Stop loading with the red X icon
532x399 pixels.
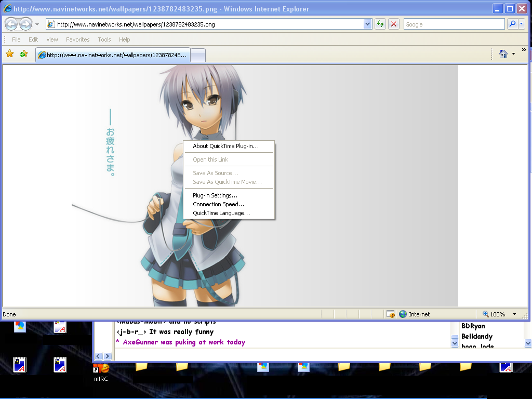click(394, 24)
